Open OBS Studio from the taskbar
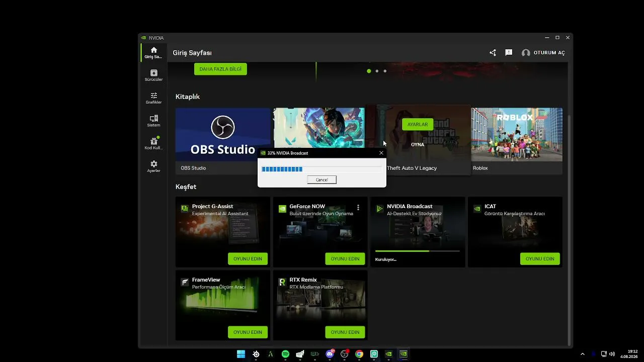Screen dimensions: 644x362 click(345, 354)
